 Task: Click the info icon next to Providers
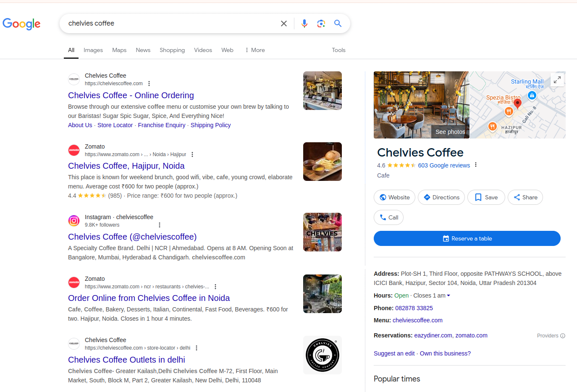564,335
